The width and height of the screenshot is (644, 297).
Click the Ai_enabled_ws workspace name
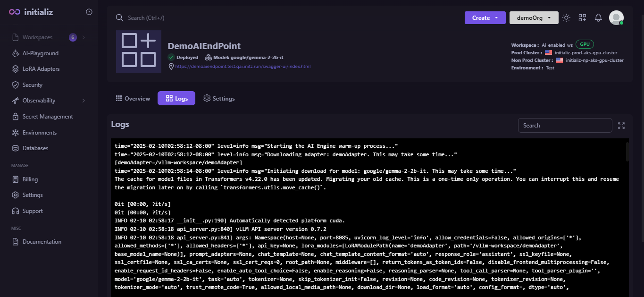556,45
